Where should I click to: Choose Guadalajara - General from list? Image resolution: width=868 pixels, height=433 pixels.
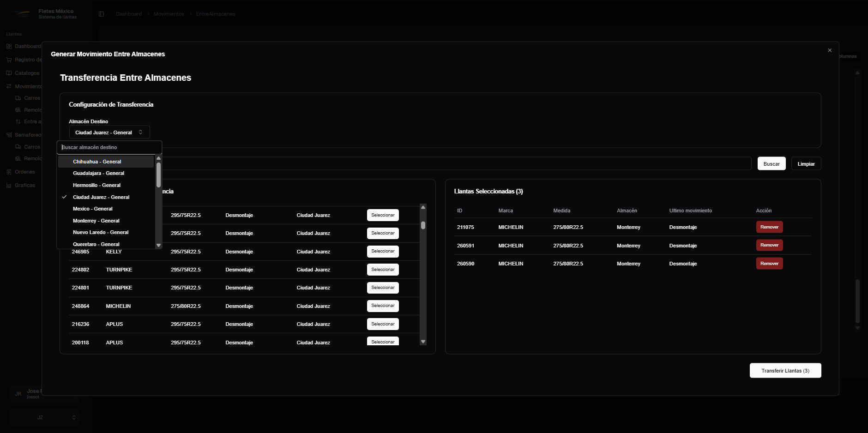coord(98,173)
